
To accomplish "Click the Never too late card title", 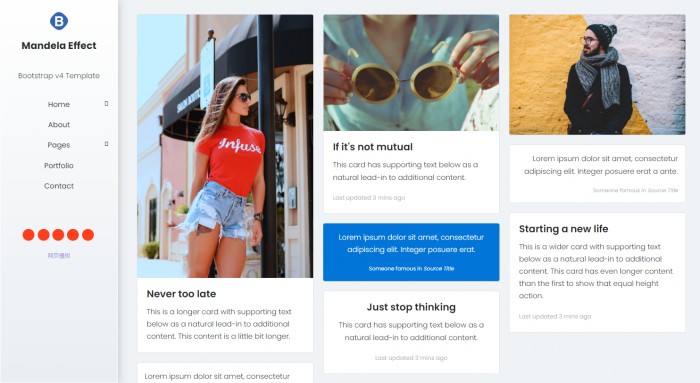I will pos(181,294).
